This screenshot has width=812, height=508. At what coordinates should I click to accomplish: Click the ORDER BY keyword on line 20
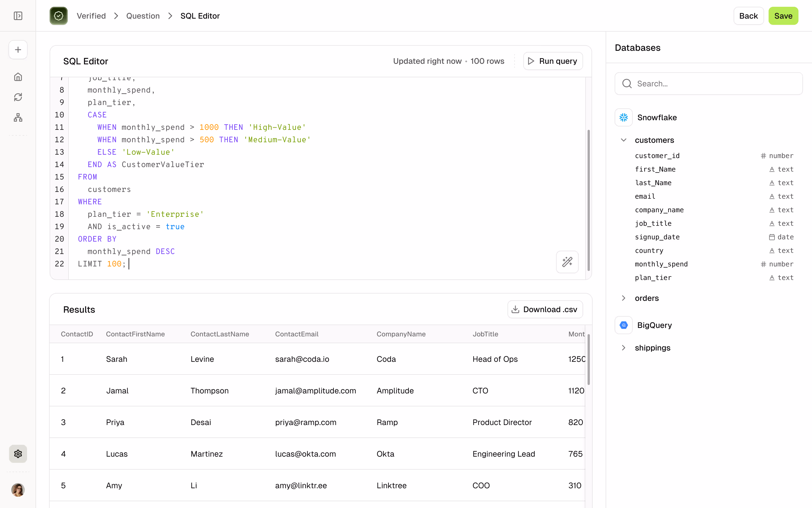(x=97, y=239)
